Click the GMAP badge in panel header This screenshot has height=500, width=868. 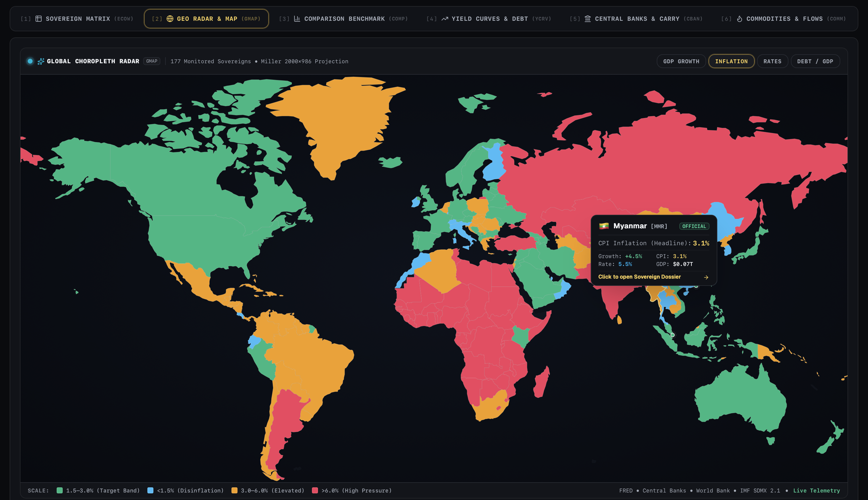pyautogui.click(x=152, y=61)
